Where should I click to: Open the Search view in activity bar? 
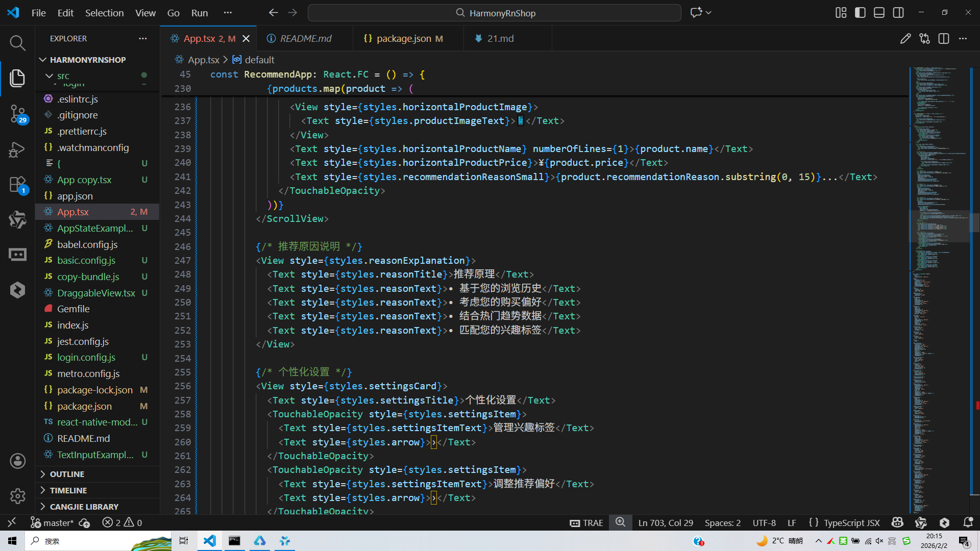[x=17, y=43]
